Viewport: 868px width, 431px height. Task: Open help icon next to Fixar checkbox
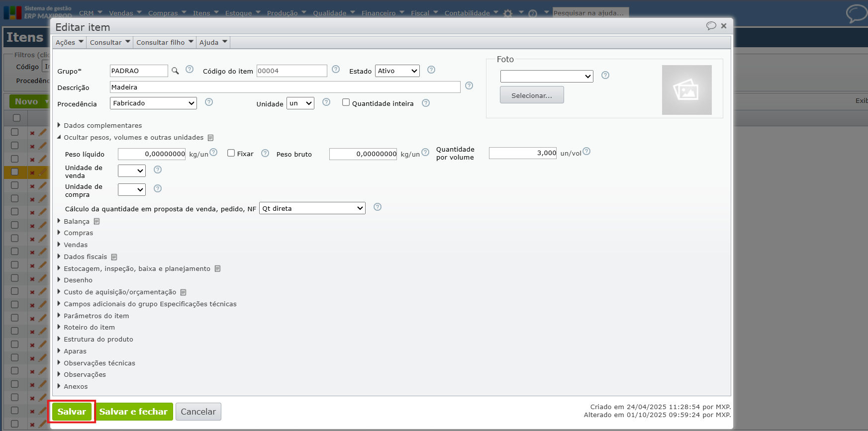point(265,153)
